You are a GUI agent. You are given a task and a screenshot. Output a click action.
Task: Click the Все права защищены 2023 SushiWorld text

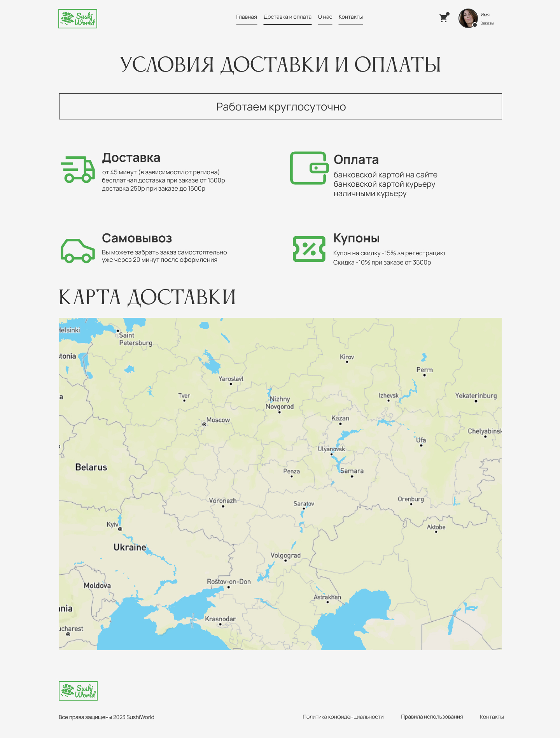click(107, 717)
